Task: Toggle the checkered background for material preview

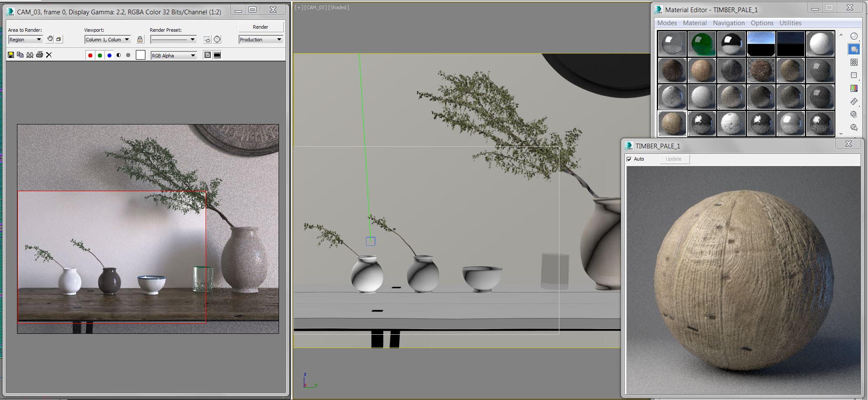Action: tap(854, 62)
